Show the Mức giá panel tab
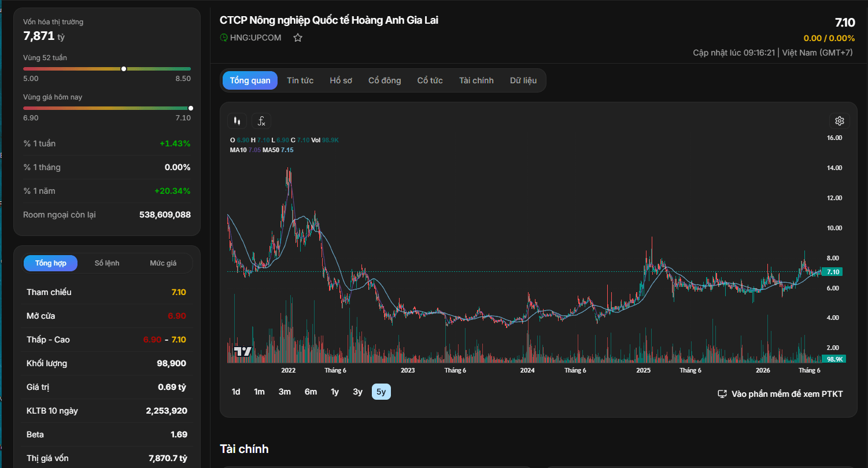The height and width of the screenshot is (468, 868). tap(163, 263)
